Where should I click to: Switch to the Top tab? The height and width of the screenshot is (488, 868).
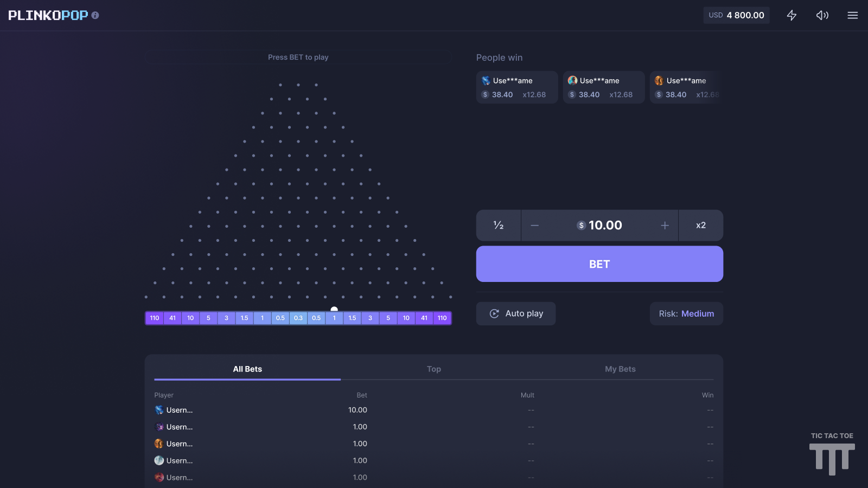(433, 369)
